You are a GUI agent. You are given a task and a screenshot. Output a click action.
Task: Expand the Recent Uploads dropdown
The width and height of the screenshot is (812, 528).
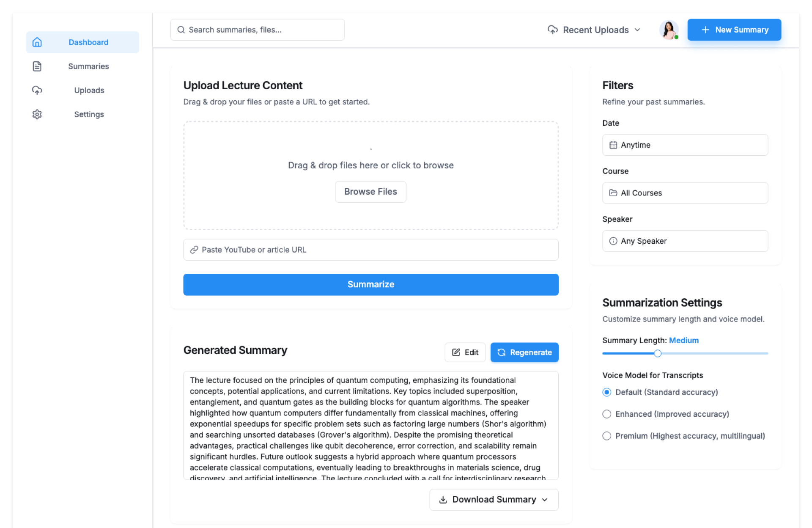click(594, 30)
